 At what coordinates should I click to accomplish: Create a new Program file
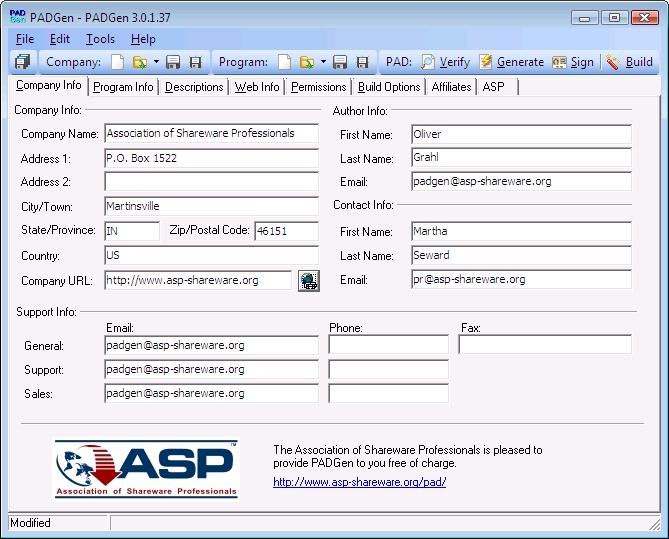(285, 62)
